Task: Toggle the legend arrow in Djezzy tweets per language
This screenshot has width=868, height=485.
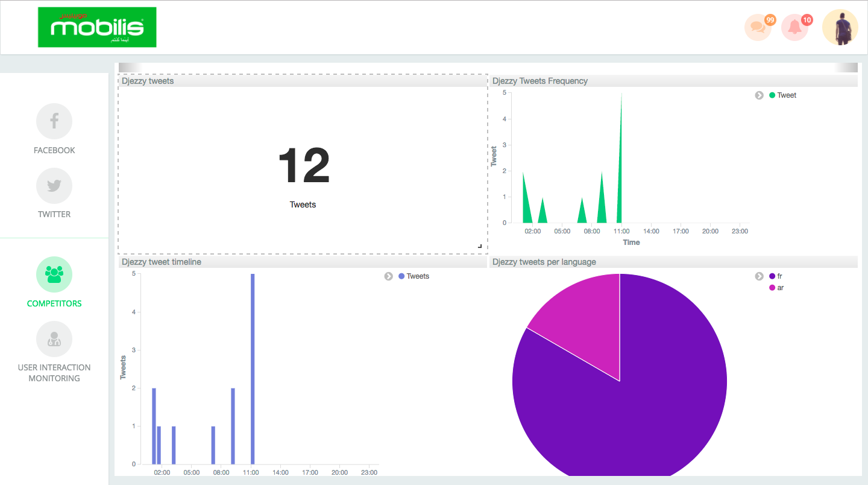Action: click(x=759, y=276)
